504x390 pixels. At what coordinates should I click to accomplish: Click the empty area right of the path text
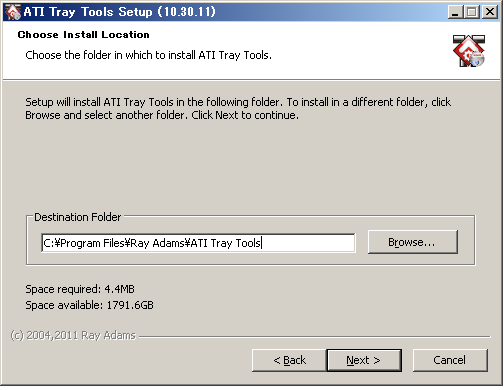(x=308, y=243)
